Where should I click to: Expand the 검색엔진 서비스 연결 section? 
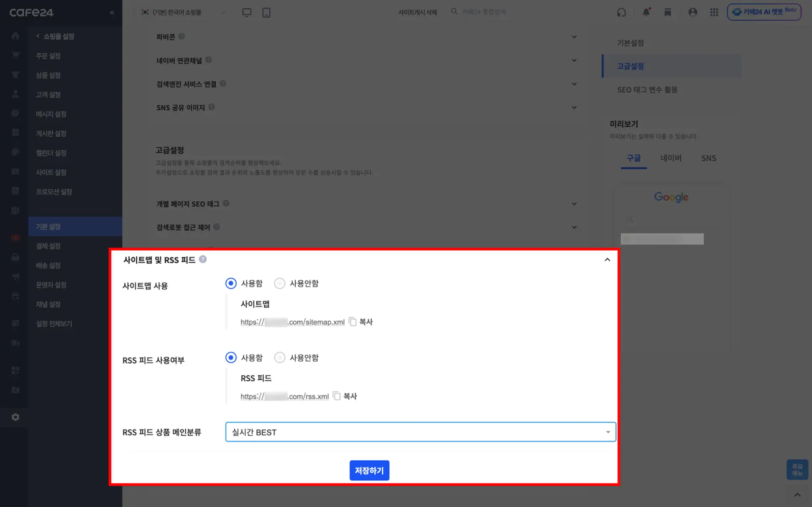point(574,84)
